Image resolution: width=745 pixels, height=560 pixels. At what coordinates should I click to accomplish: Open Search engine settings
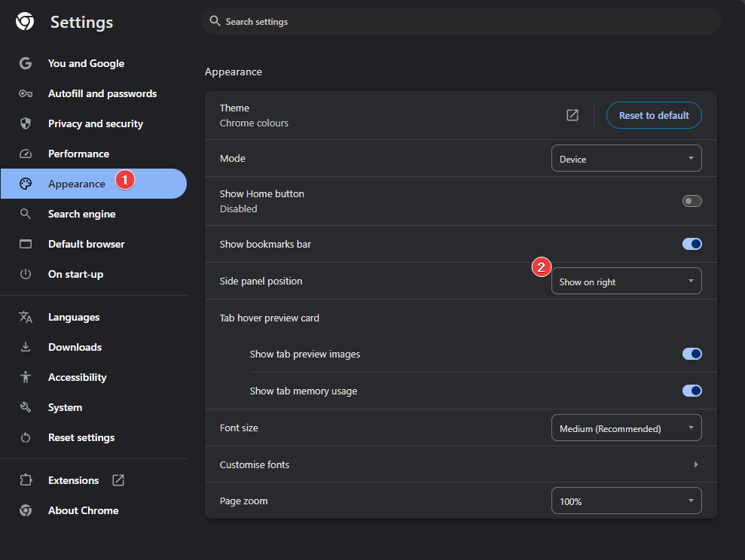pos(81,214)
